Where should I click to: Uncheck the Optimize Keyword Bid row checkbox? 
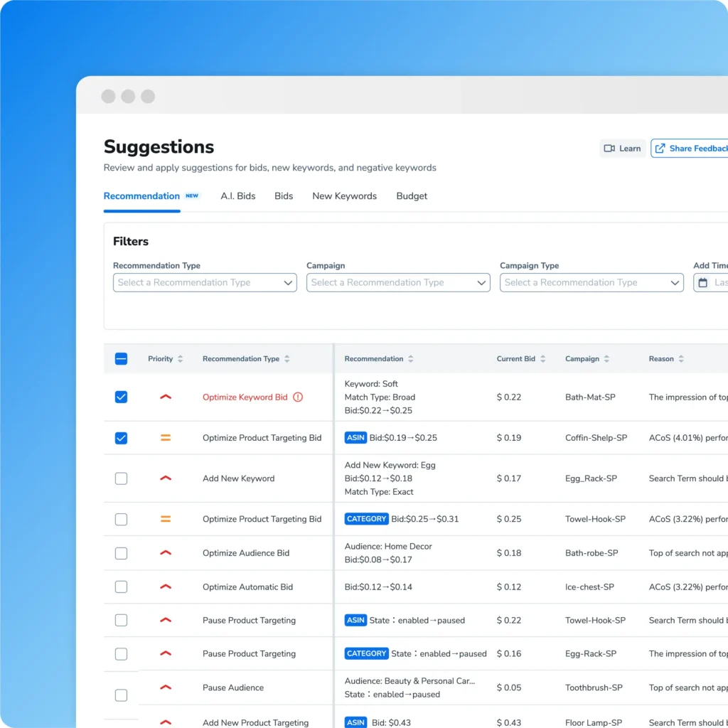pyautogui.click(x=121, y=397)
